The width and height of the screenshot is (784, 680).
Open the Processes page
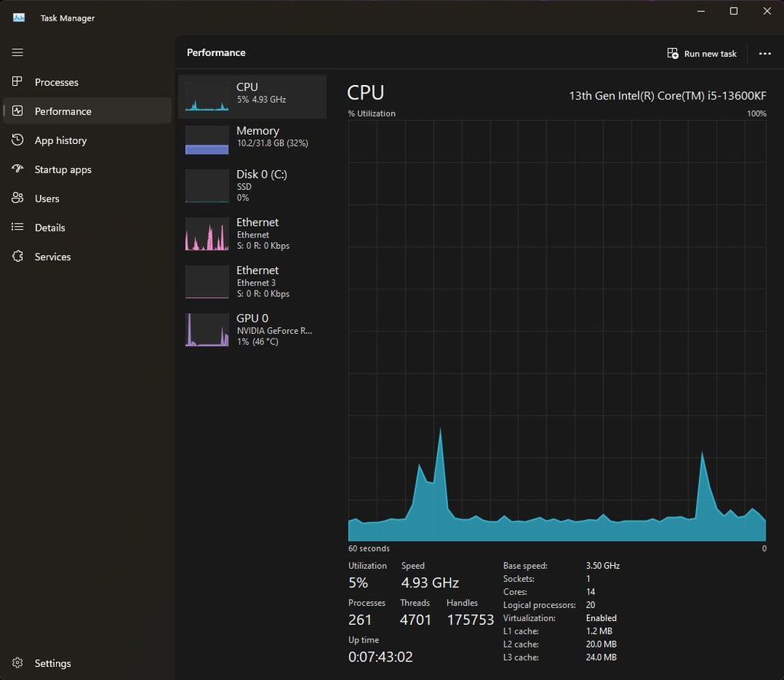click(87, 82)
